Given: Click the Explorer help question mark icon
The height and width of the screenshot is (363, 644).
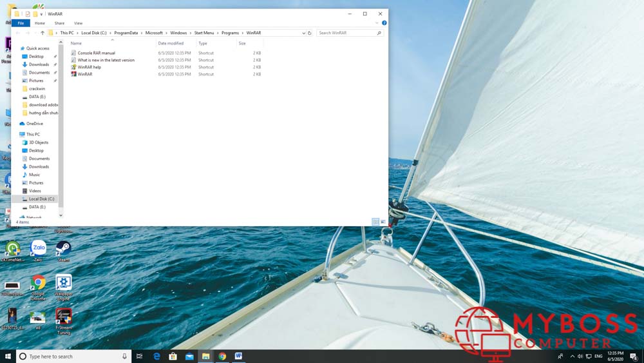Looking at the screenshot, I should point(384,23).
